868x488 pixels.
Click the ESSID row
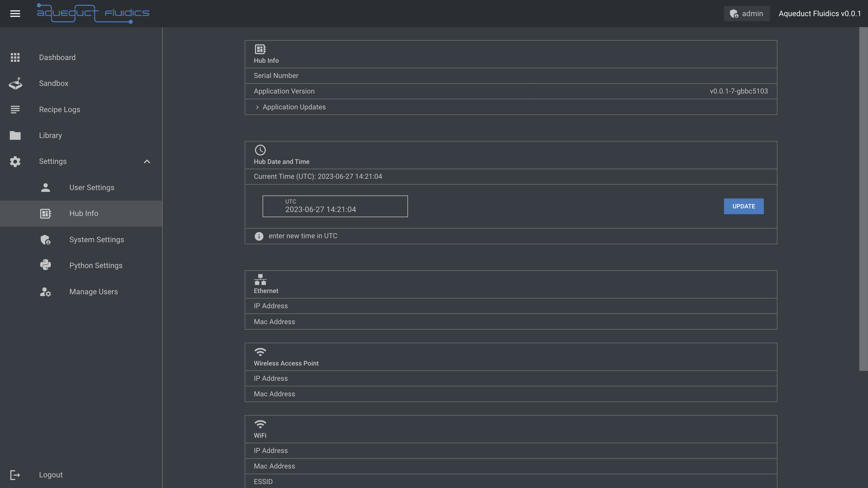(x=511, y=482)
